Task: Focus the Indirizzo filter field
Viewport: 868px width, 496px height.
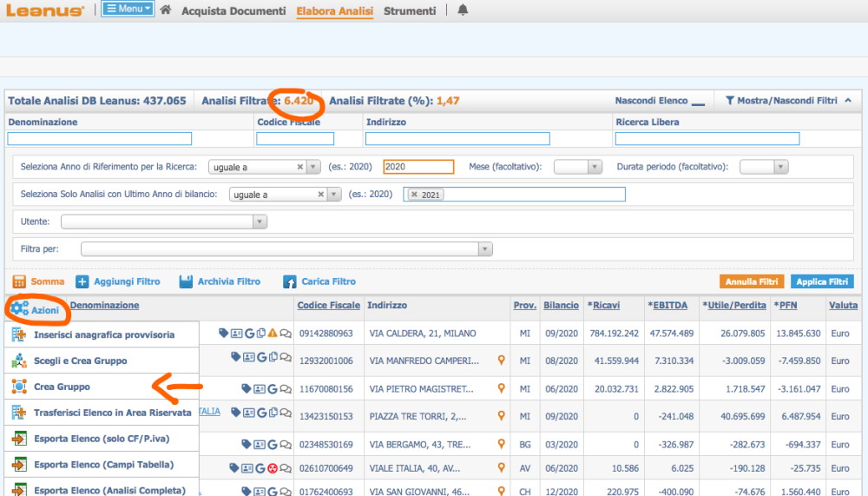Action: pyautogui.click(x=457, y=138)
